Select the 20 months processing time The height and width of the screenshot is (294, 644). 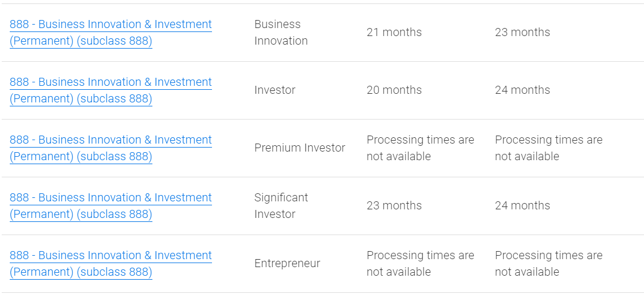click(x=394, y=90)
